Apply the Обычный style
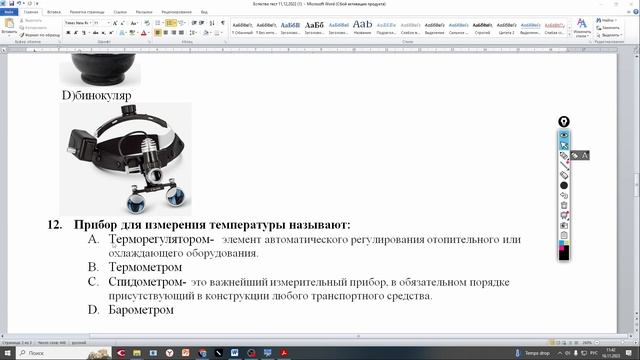This screenshot has height=360, width=640. click(242, 28)
